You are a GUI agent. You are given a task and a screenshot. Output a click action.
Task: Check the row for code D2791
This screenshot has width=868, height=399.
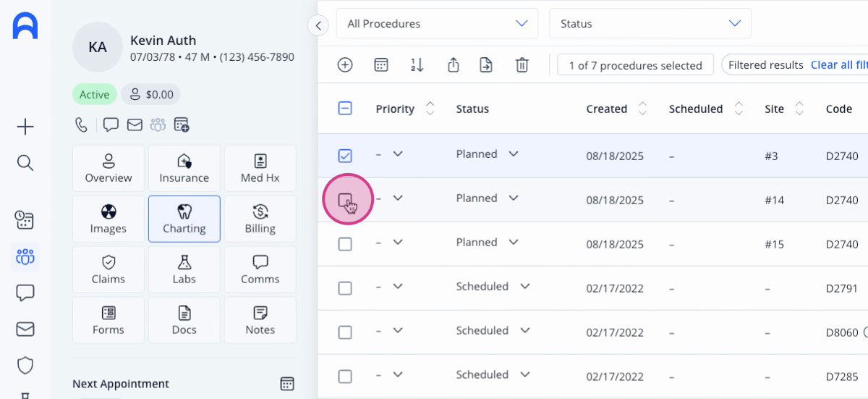[345, 288]
